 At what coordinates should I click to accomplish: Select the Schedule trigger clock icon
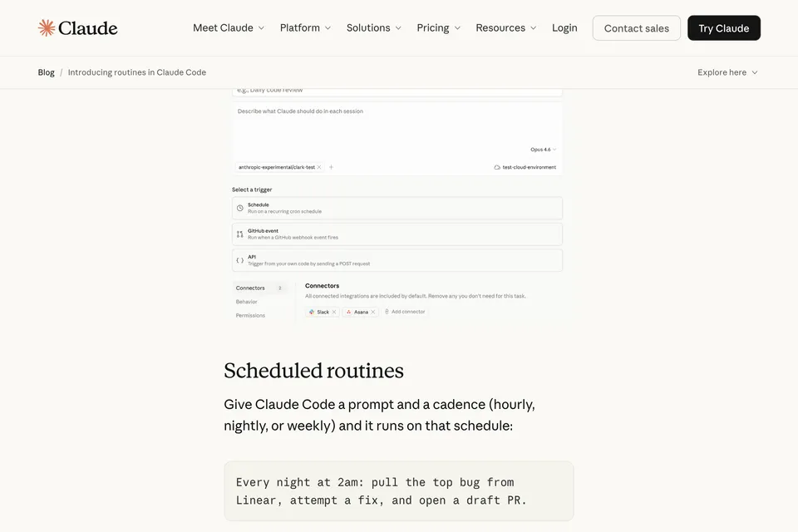239,208
